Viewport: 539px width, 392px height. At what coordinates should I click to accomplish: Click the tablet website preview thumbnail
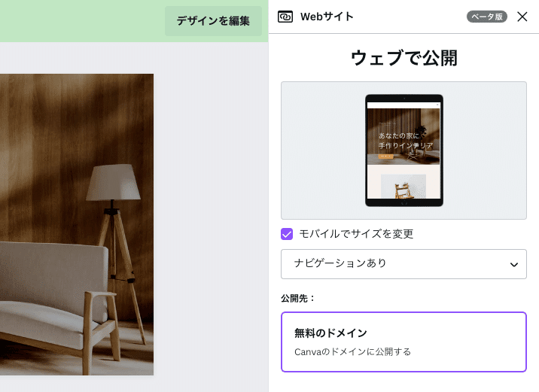pos(404,150)
